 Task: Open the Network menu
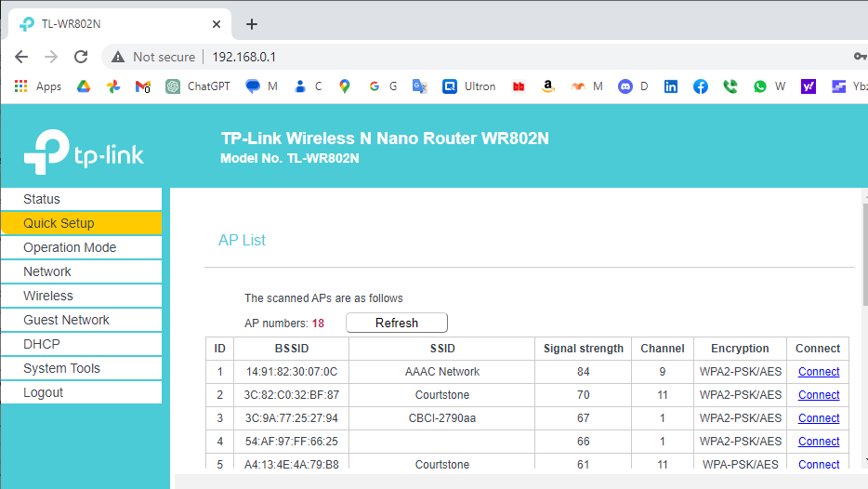[82, 271]
